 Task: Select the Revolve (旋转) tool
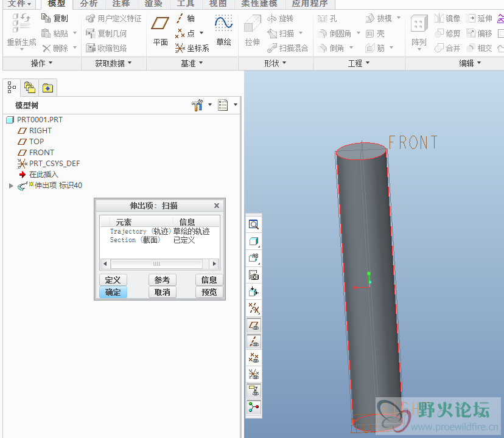pyautogui.click(x=280, y=18)
